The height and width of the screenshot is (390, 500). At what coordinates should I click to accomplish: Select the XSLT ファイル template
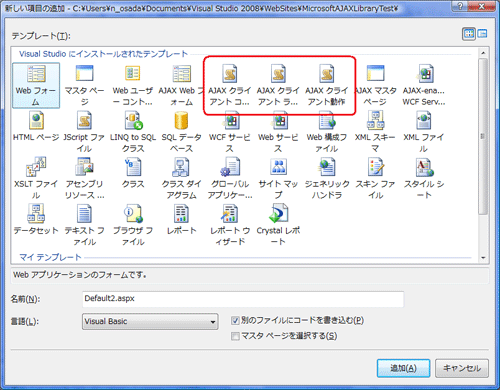(x=36, y=179)
